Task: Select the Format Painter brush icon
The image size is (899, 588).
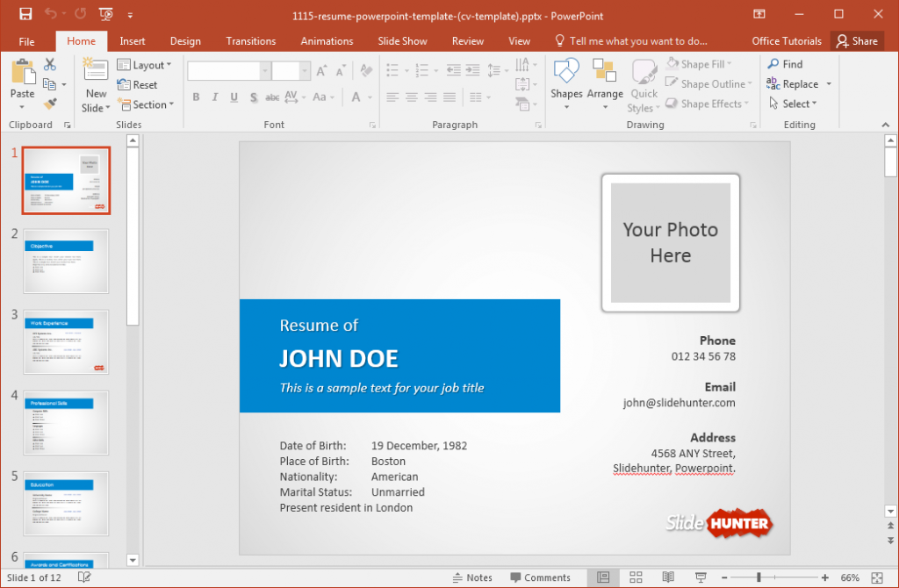Action: tap(49, 104)
